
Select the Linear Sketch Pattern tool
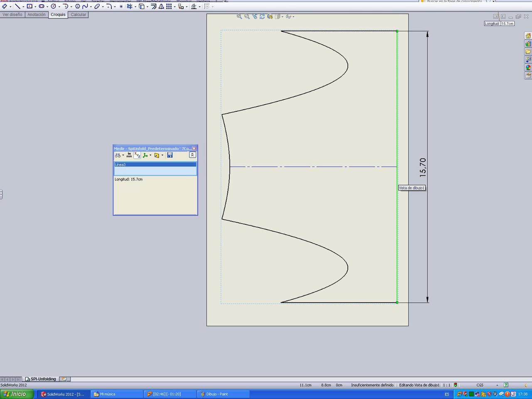(169, 6)
